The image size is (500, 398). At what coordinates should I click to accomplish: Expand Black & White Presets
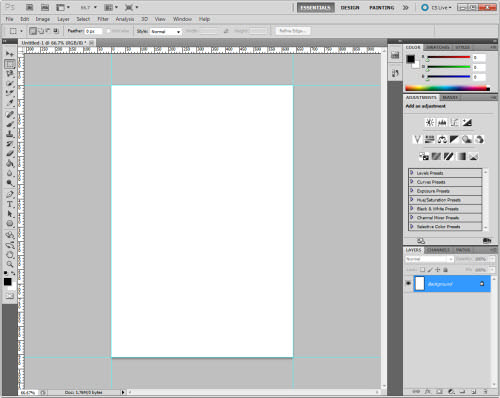(x=412, y=209)
